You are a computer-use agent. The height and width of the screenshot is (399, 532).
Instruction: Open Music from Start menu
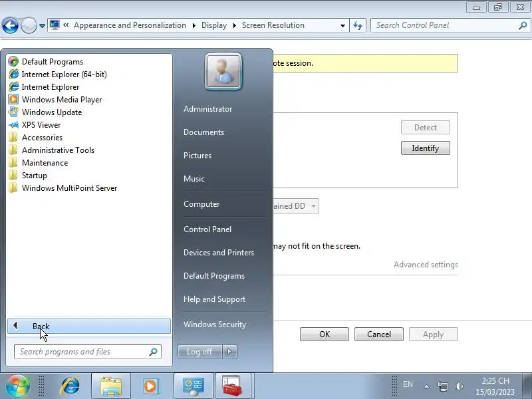click(x=194, y=179)
